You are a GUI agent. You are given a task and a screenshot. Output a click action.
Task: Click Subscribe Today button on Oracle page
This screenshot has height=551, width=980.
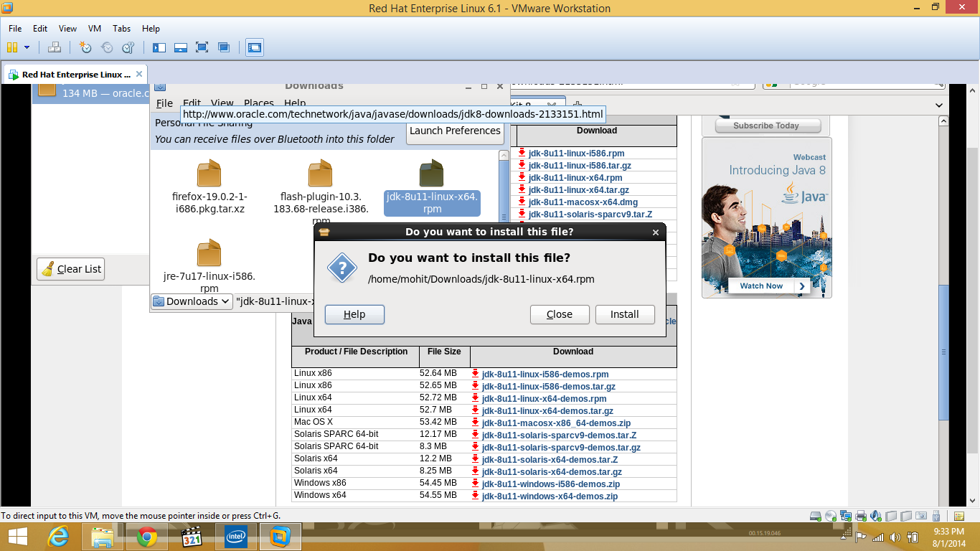tap(767, 126)
